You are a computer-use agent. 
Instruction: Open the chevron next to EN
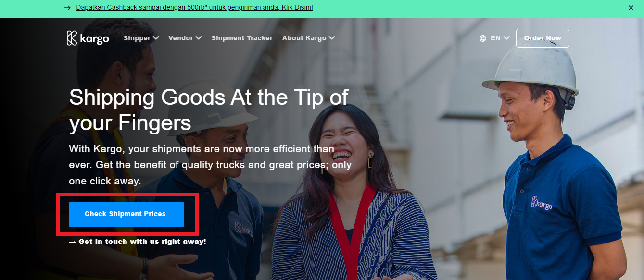coord(506,38)
